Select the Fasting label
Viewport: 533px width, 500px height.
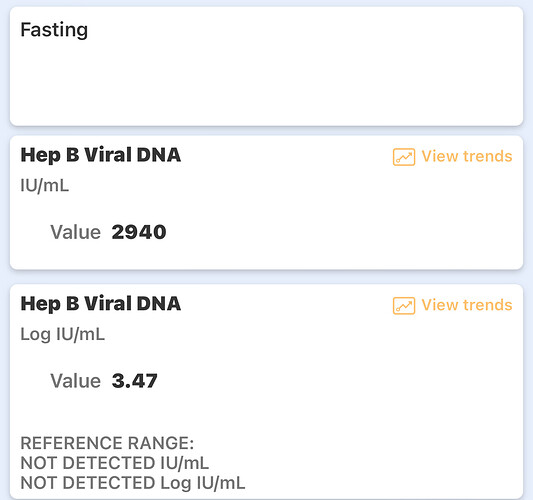point(54,30)
